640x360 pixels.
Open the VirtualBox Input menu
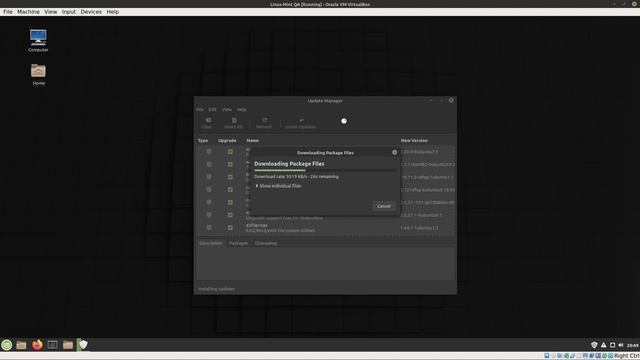pos(69,12)
